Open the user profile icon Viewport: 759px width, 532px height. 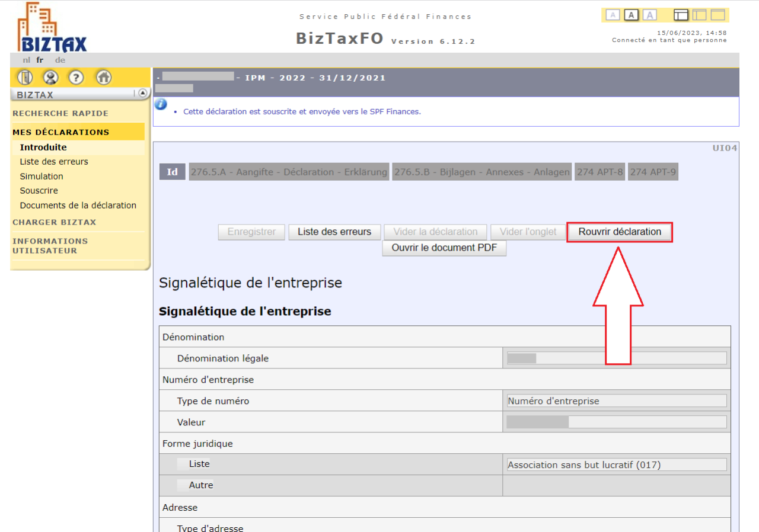[x=50, y=77]
